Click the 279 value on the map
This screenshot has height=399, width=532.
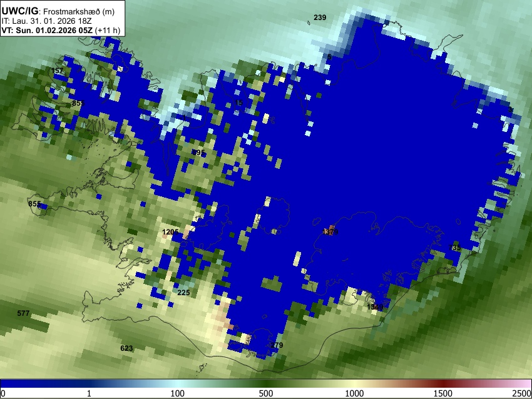[277, 345]
